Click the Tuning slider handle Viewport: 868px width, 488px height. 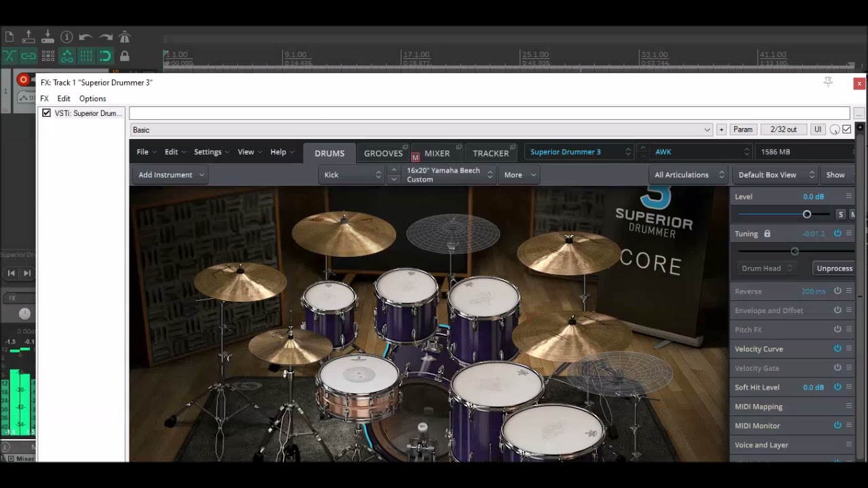click(795, 251)
